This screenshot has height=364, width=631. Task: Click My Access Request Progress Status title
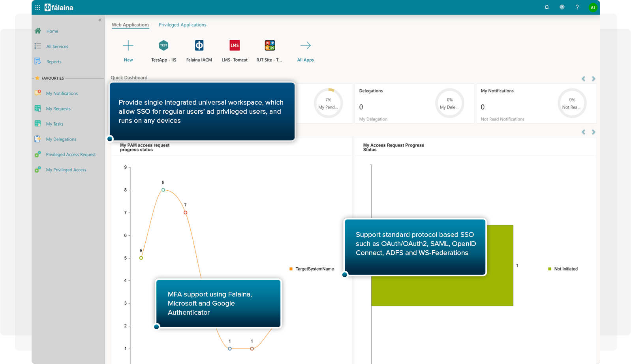393,147
